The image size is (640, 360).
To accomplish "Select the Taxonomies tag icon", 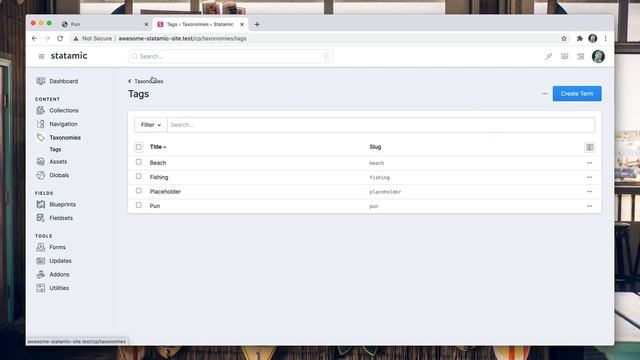I will click(x=40, y=138).
